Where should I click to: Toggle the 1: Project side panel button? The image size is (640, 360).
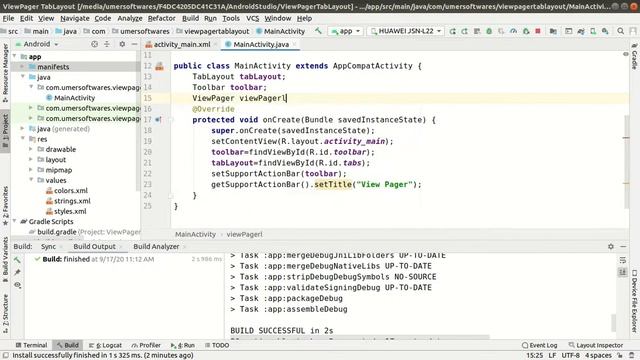click(x=5, y=131)
